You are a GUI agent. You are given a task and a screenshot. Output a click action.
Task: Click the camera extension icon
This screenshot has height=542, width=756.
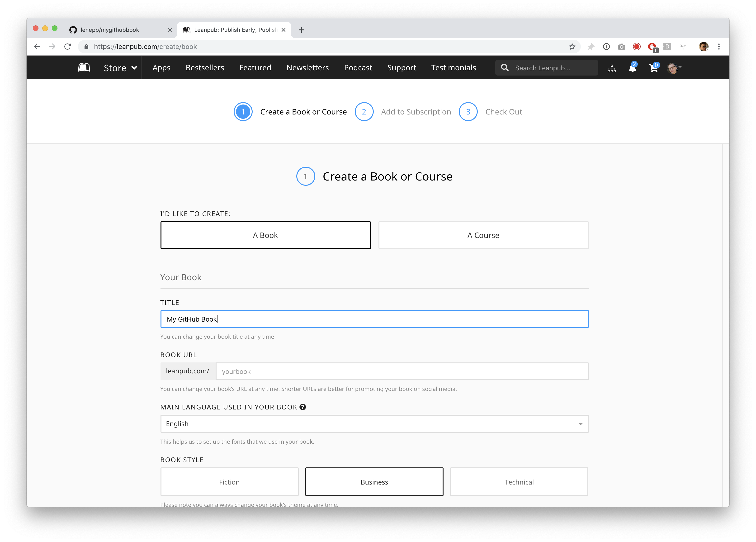pos(621,47)
